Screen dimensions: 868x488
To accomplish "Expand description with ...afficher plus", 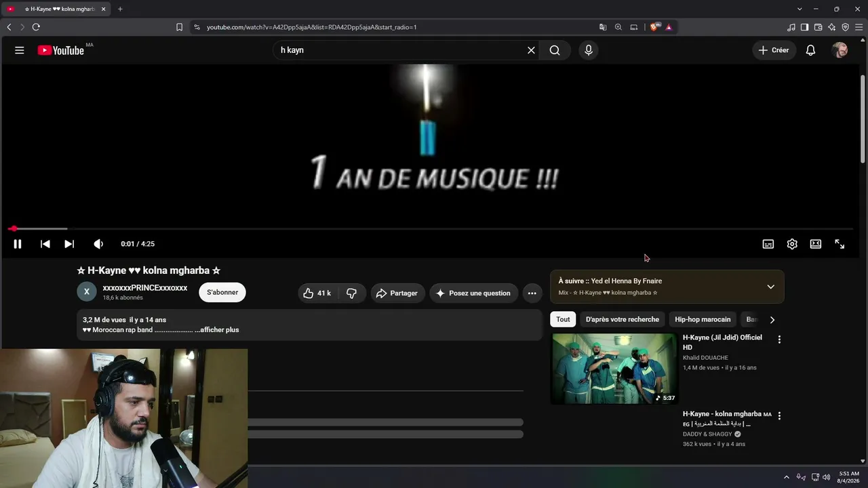I will pyautogui.click(x=217, y=330).
